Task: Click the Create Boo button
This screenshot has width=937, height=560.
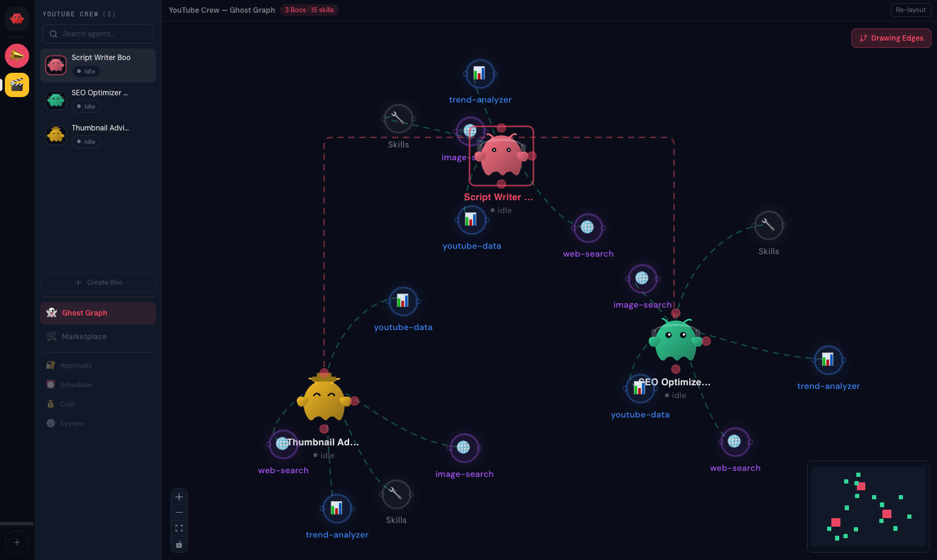Action: [98, 282]
